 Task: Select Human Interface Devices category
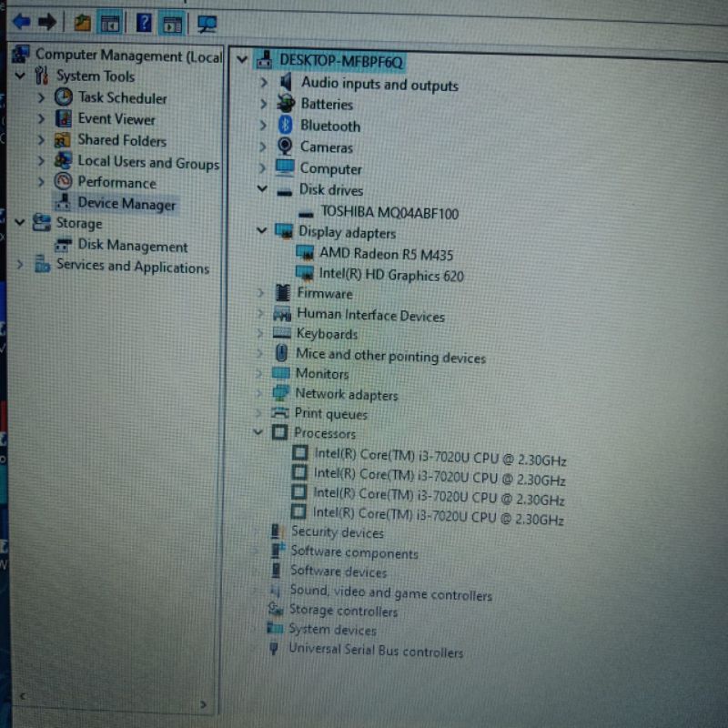(x=370, y=315)
